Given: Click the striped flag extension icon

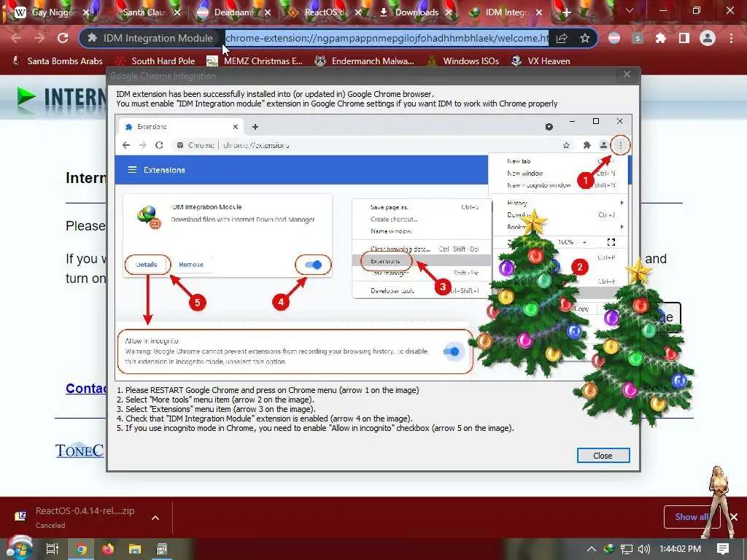Looking at the screenshot, I should pyautogui.click(x=614, y=38).
